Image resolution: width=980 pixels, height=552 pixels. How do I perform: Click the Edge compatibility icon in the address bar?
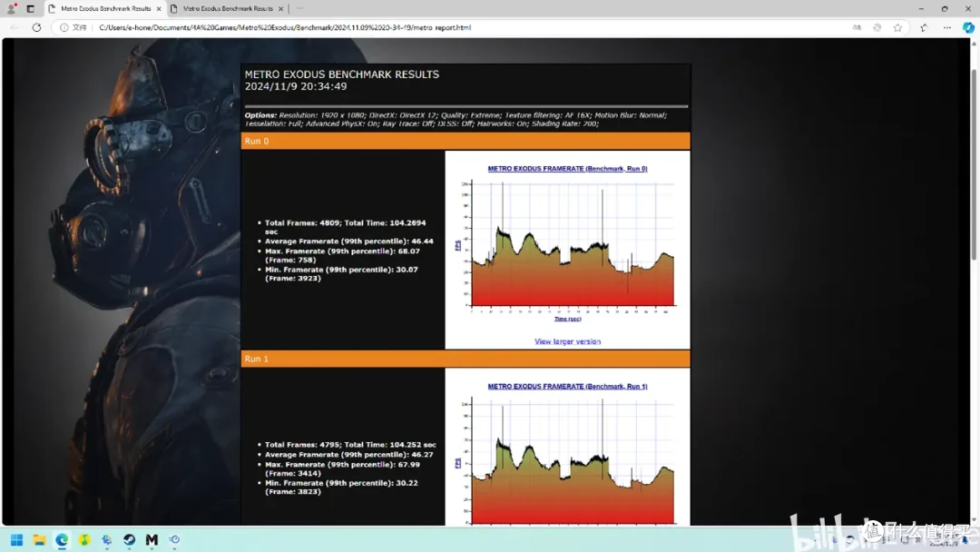click(x=877, y=27)
